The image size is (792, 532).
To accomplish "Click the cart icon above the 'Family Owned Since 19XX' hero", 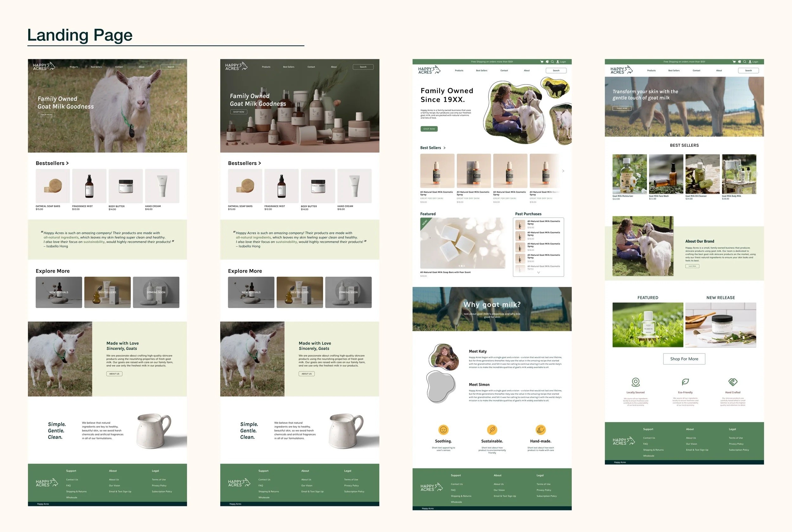I will (542, 62).
